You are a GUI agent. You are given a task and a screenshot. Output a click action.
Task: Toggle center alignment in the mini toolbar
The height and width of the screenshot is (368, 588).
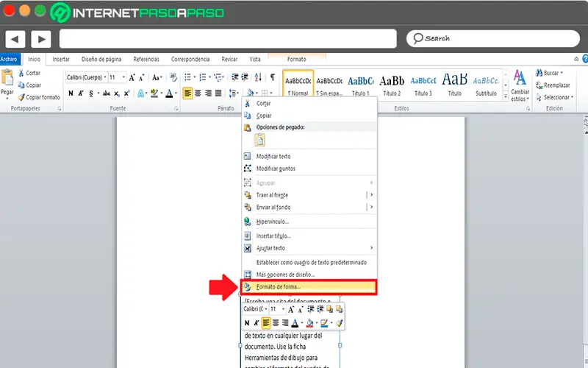pos(276,322)
